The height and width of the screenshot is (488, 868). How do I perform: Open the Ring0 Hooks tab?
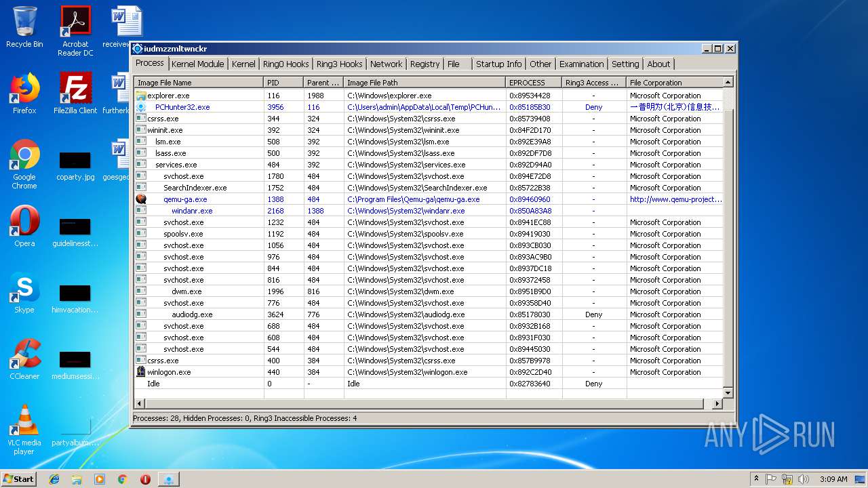(x=285, y=64)
